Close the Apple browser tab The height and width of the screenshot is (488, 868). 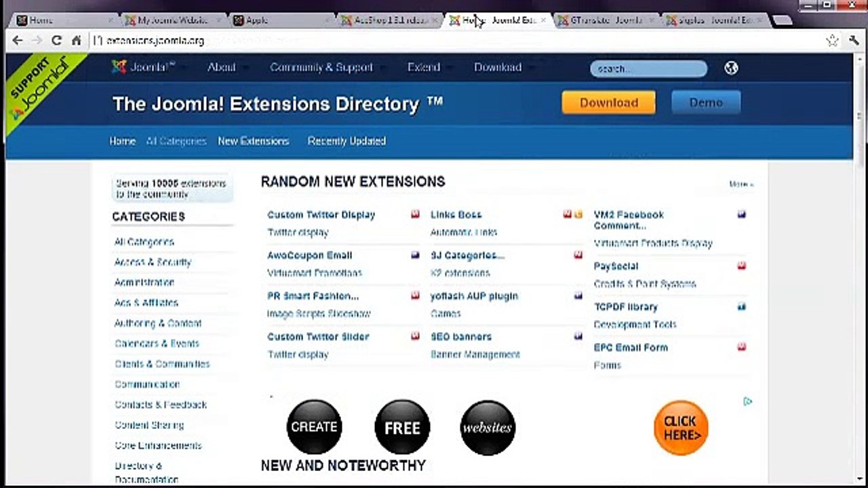point(327,20)
